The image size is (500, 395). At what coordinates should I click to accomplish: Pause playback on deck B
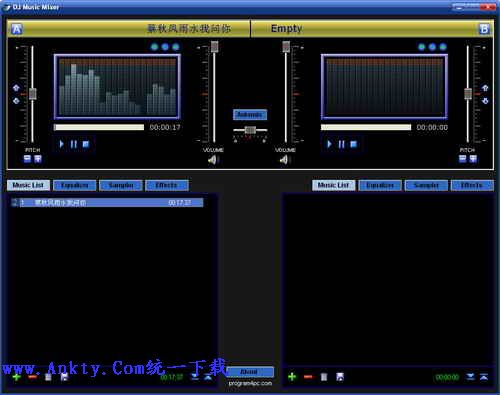pyautogui.click(x=341, y=144)
